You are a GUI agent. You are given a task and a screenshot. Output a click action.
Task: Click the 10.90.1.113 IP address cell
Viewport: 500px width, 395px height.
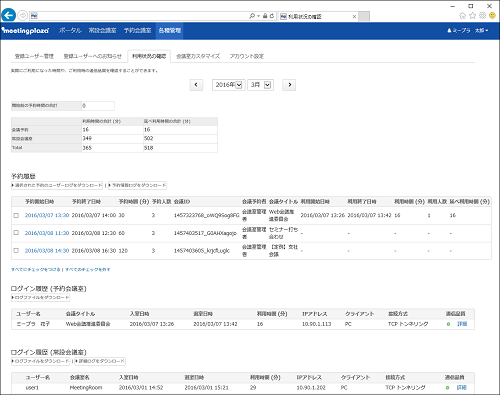click(x=316, y=324)
